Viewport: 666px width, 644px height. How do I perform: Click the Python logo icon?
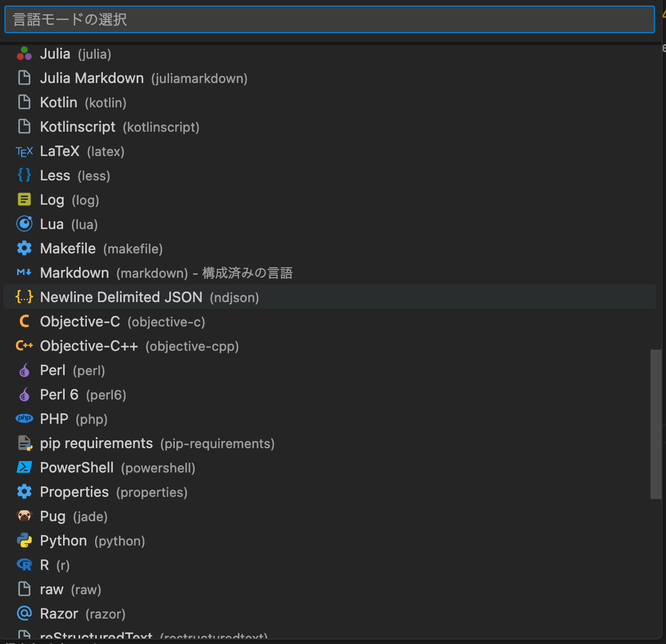[24, 541]
